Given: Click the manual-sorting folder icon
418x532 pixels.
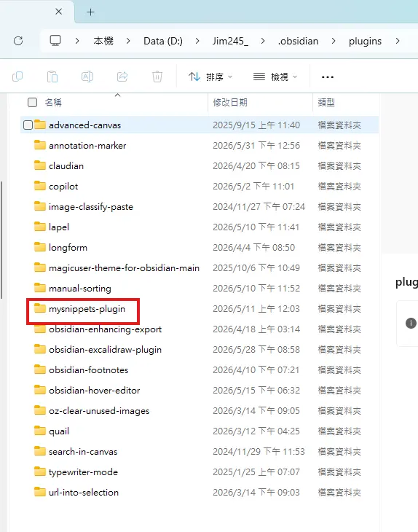Looking at the screenshot, I should tap(40, 288).
